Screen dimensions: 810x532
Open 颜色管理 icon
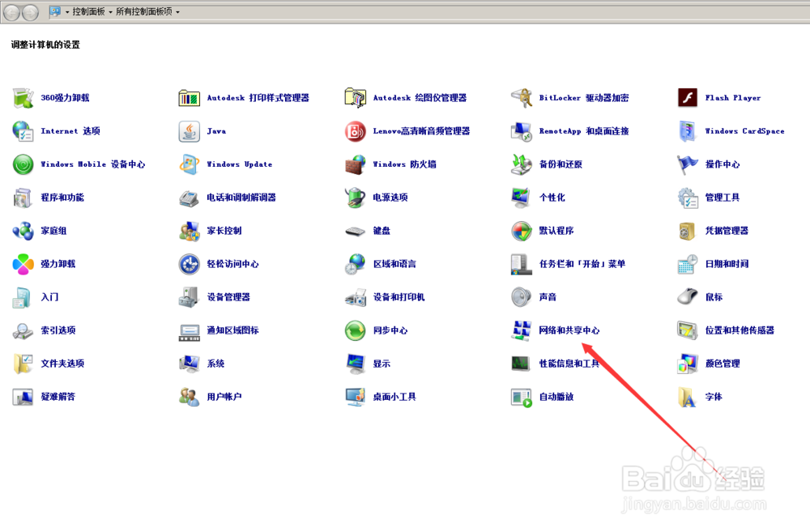(x=688, y=364)
